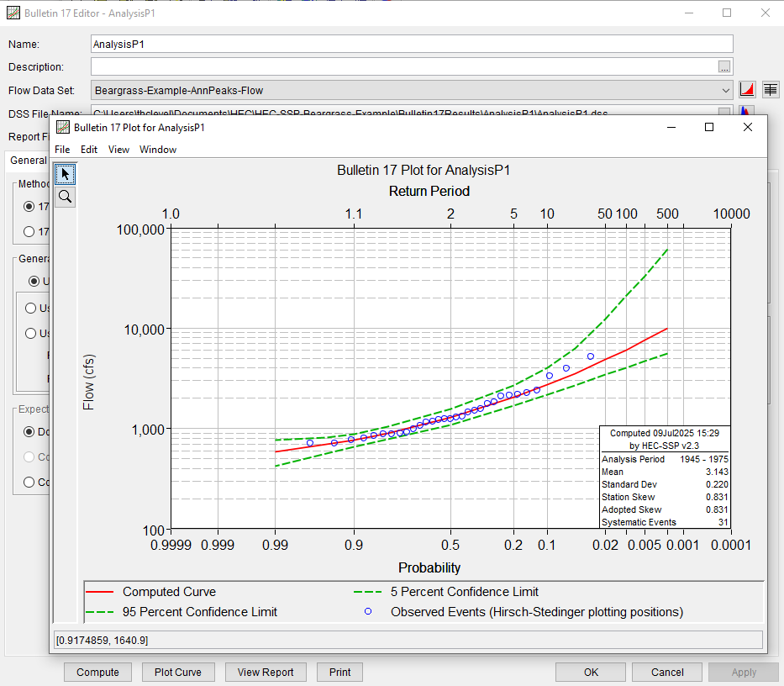
Task: Click the Station Skew value 0.831
Action: [717, 497]
